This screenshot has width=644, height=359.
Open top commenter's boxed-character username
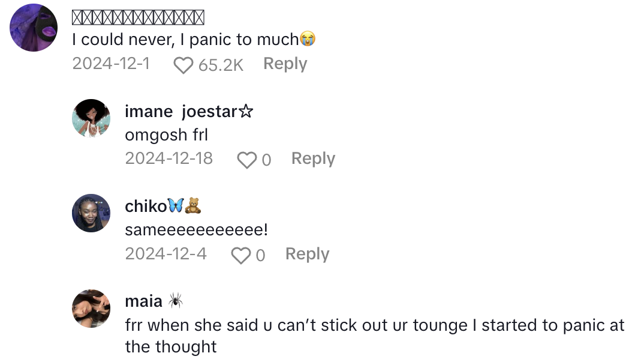click(138, 17)
